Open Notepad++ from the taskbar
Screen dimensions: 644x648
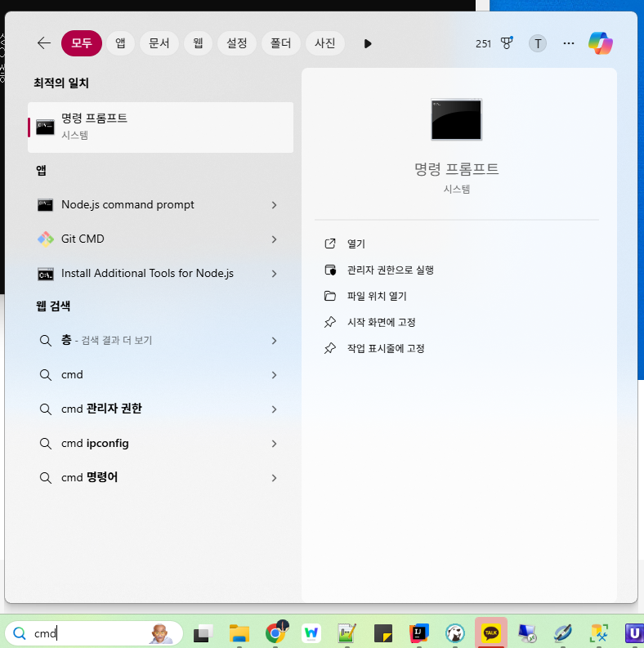point(347,633)
